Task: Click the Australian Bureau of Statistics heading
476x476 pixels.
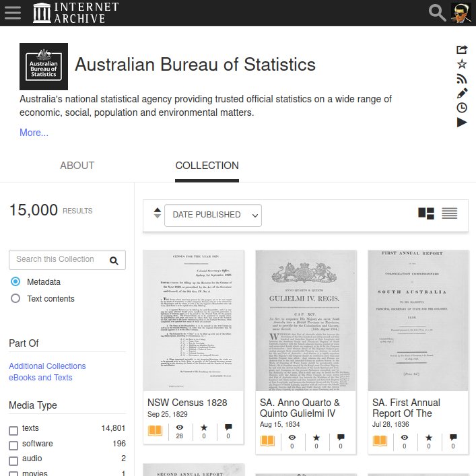Action: click(x=195, y=65)
